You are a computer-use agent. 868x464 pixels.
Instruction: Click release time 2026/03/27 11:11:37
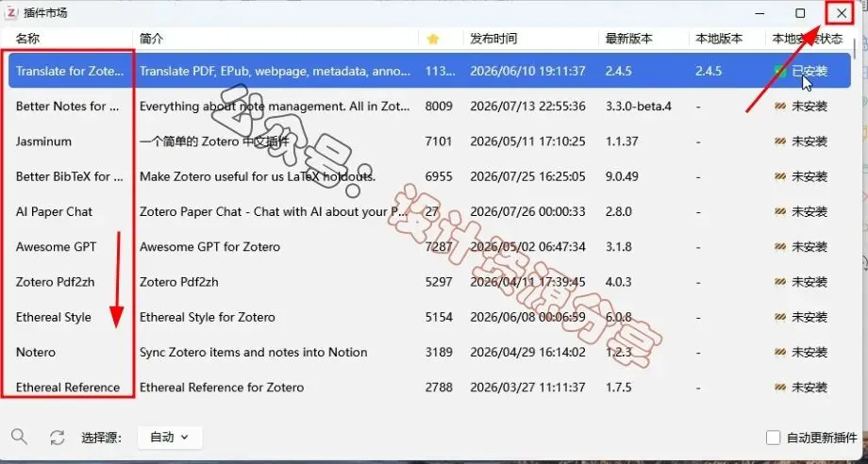click(527, 387)
